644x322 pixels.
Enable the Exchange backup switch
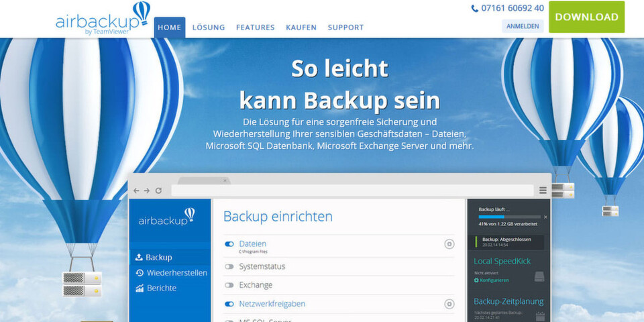229,285
